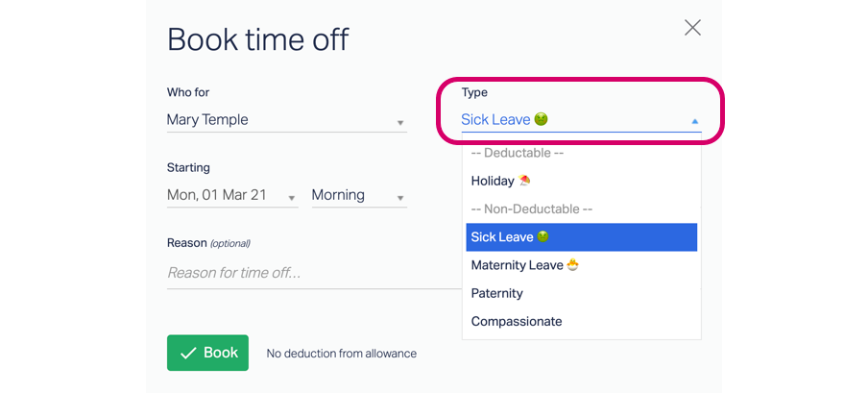Image resolution: width=868 pixels, height=393 pixels.
Task: Close the Book time off dialog
Action: pos(692,28)
